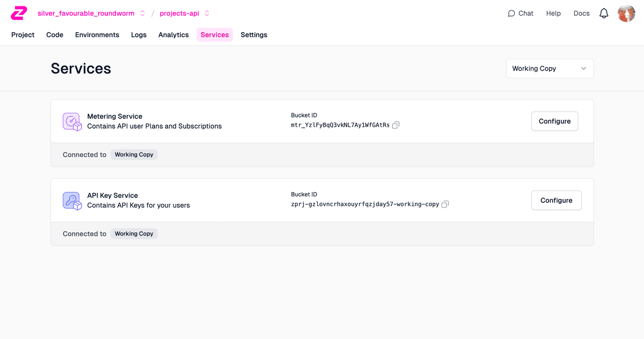The width and height of the screenshot is (644, 339).
Task: Go to the Analytics tab
Action: pyautogui.click(x=173, y=35)
